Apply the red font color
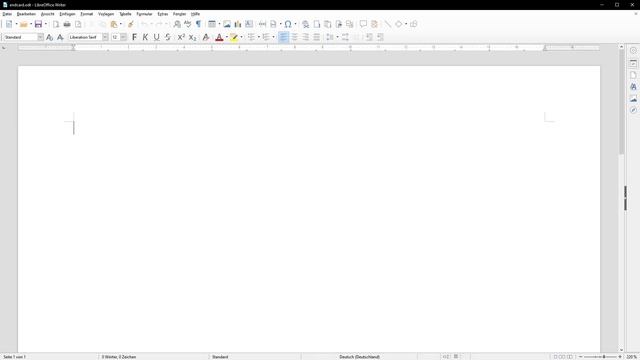 coord(219,37)
